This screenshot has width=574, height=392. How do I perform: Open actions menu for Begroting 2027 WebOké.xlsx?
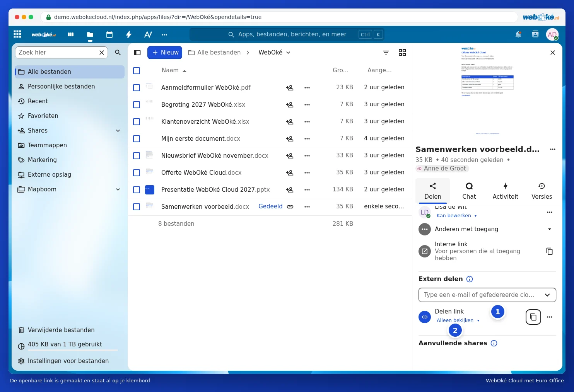click(x=307, y=105)
